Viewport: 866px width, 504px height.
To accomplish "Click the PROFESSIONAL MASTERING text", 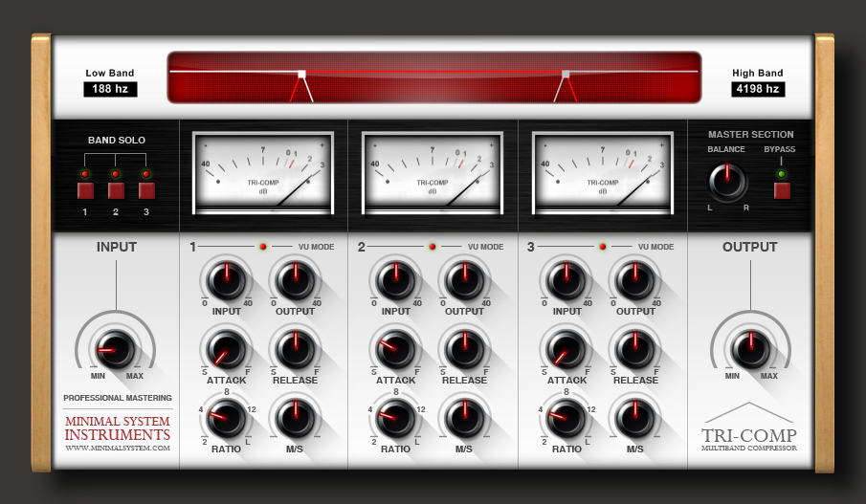I will pyautogui.click(x=118, y=398).
